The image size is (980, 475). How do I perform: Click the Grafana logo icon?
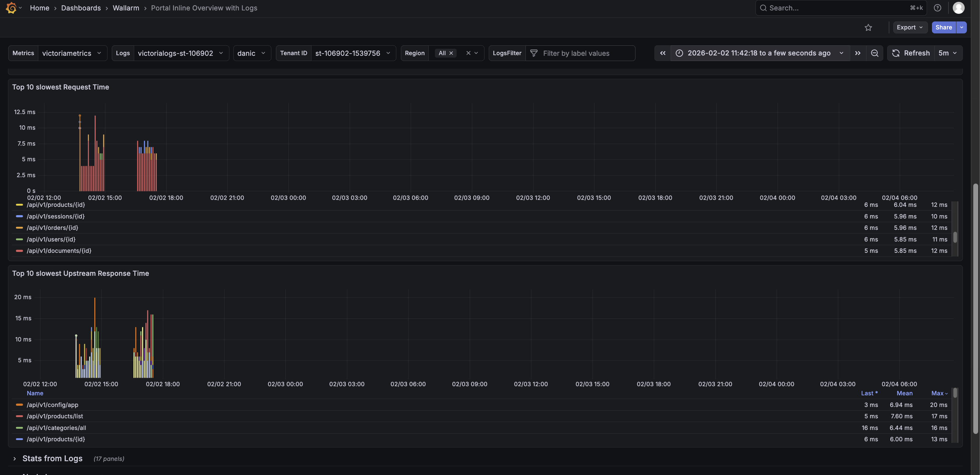tap(11, 8)
